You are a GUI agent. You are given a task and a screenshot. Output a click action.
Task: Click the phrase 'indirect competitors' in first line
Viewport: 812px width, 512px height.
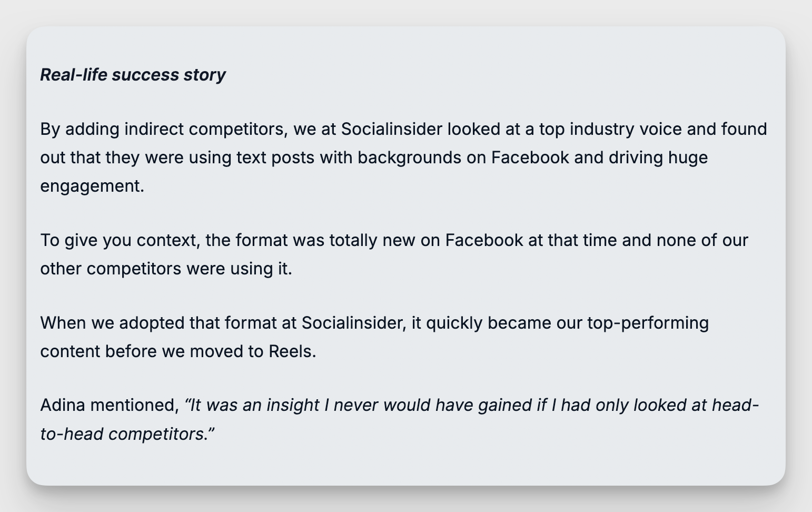tap(204, 129)
